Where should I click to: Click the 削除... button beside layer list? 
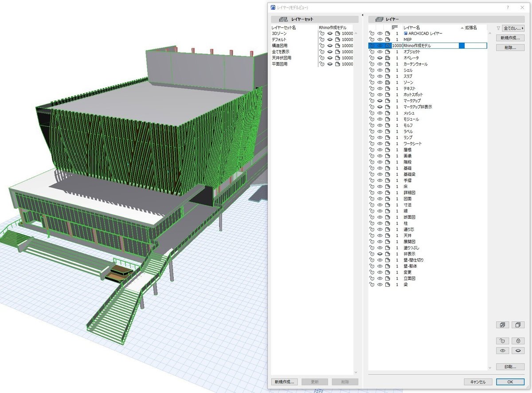click(x=510, y=47)
